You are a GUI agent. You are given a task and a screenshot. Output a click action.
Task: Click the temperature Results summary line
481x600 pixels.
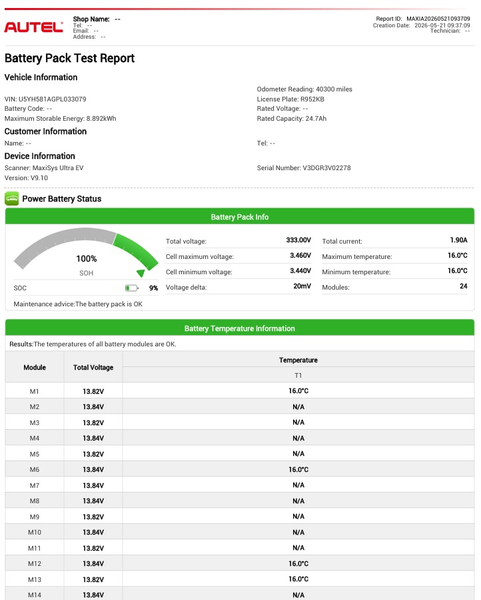pos(93,344)
